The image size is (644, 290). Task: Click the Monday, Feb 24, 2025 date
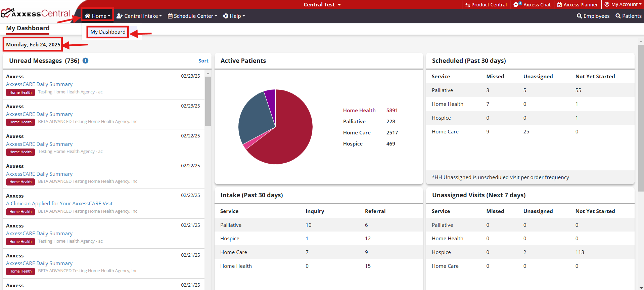coord(33,44)
